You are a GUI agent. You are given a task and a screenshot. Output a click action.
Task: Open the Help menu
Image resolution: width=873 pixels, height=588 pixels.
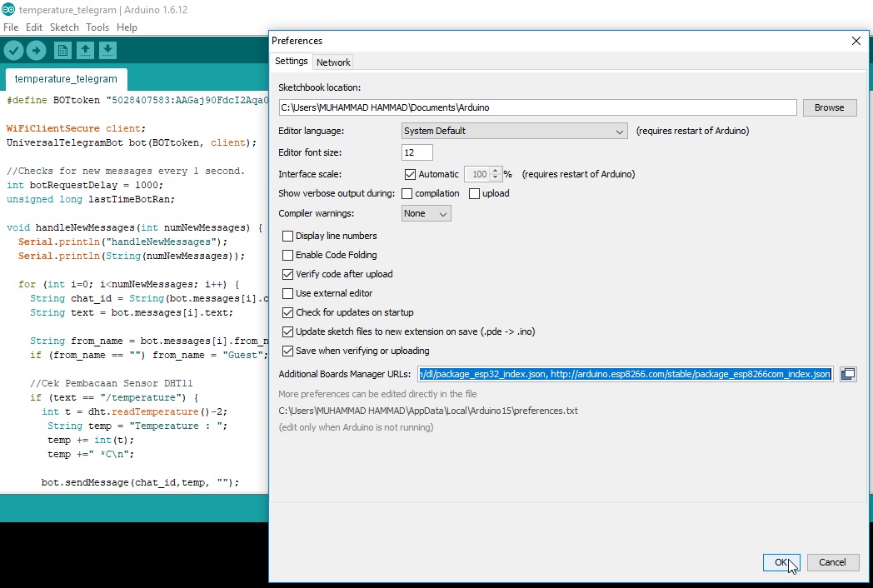click(x=127, y=27)
